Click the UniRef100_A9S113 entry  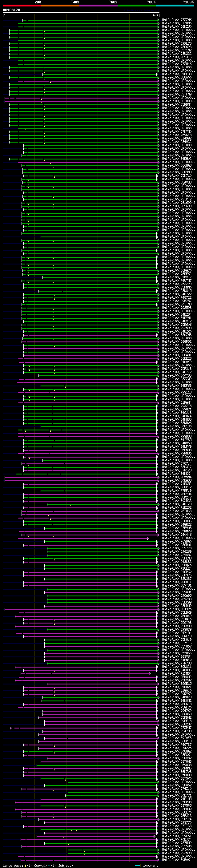tap(177, 393)
